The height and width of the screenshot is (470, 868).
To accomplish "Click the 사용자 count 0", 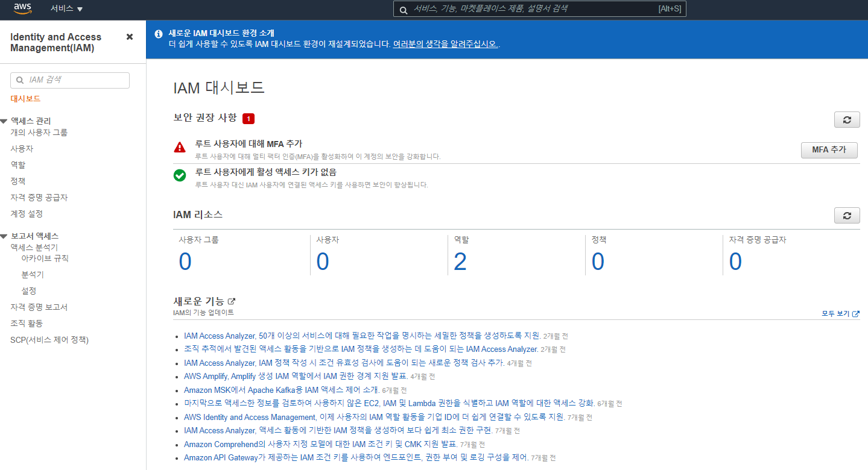I will [x=323, y=262].
